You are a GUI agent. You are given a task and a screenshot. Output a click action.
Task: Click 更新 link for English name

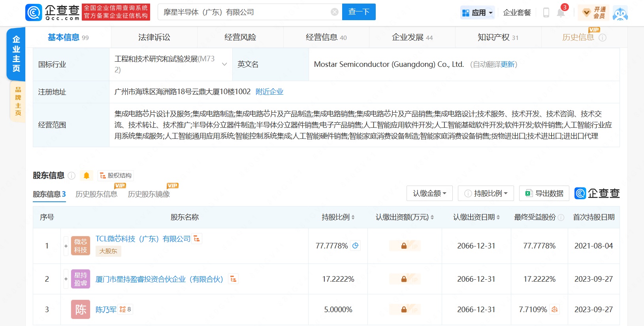point(508,64)
